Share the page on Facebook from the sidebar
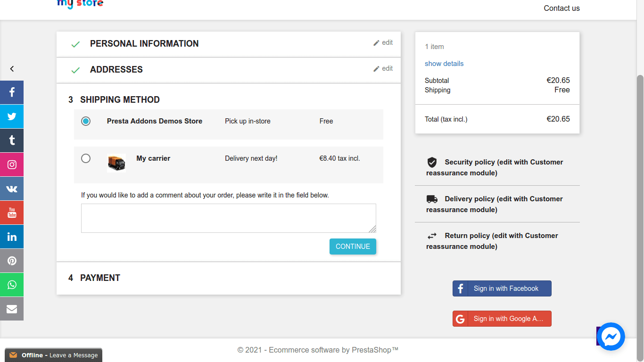The width and height of the screenshot is (644, 362). pos(12,92)
